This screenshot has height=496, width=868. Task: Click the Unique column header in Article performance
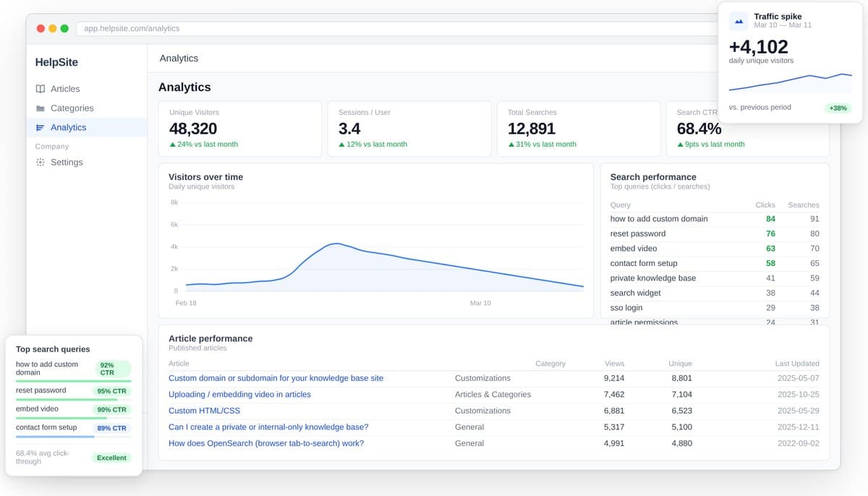680,364
